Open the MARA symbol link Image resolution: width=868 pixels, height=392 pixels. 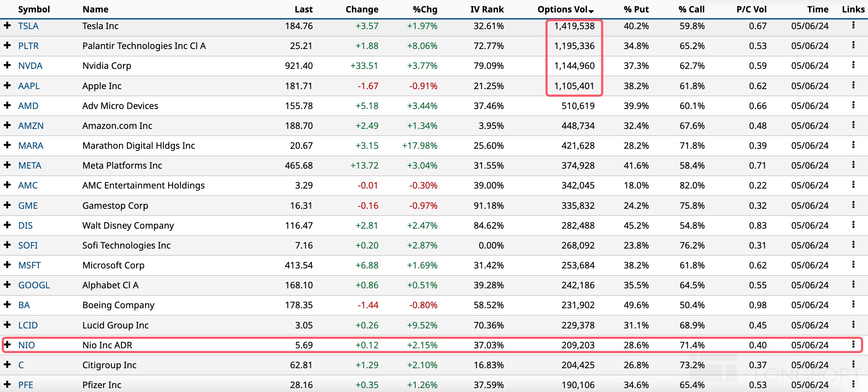click(31, 146)
